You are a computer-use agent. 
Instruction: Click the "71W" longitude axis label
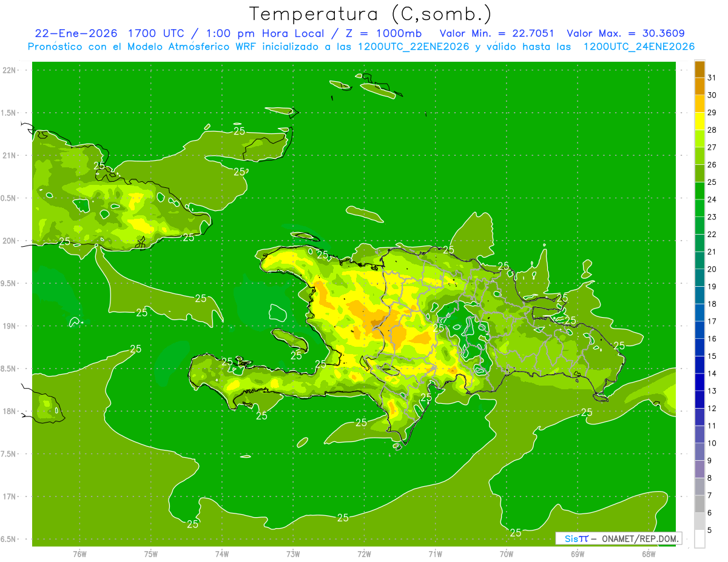click(x=435, y=554)
